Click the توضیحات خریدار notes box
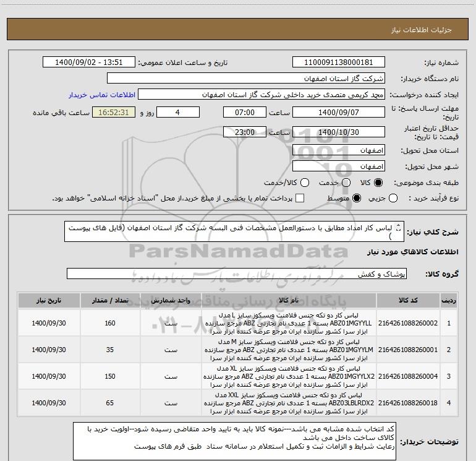Image resolution: width=476 pixels, height=461 pixels. [x=234, y=441]
